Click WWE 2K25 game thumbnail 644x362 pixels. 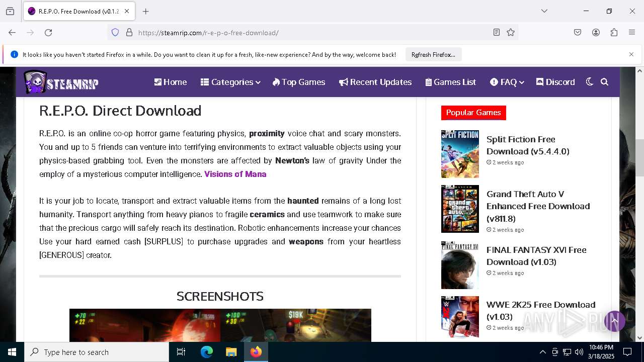460,317
